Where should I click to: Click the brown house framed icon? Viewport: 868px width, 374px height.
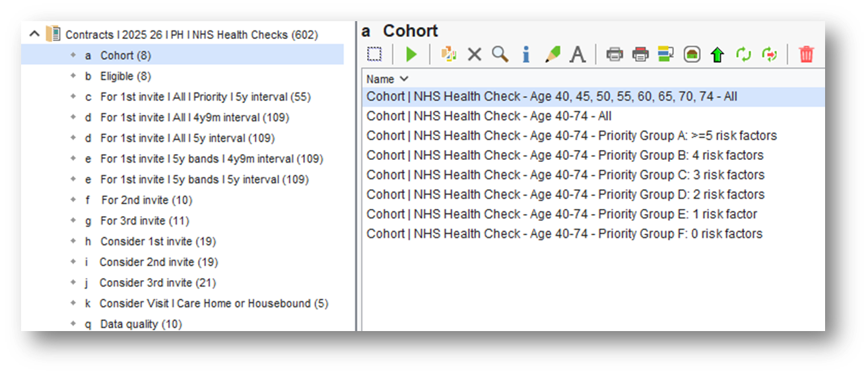[692, 54]
